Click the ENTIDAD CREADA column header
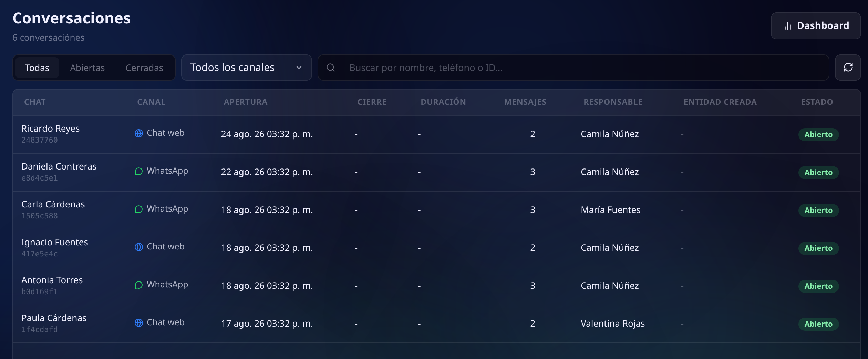868x359 pixels. 720,102
